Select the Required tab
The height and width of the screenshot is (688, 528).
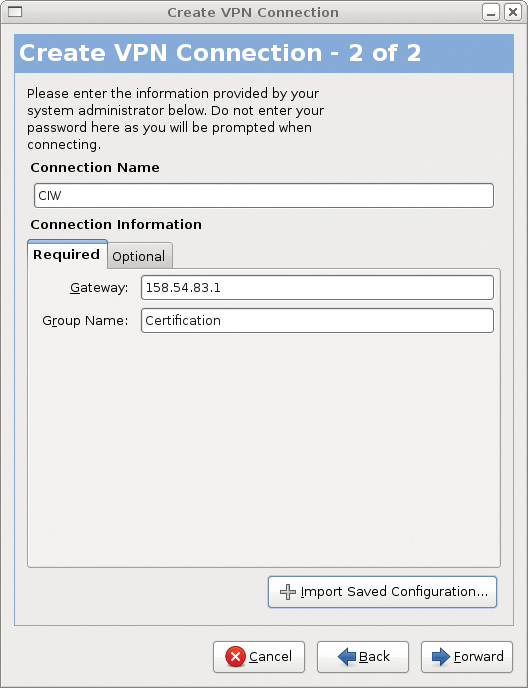[67, 254]
